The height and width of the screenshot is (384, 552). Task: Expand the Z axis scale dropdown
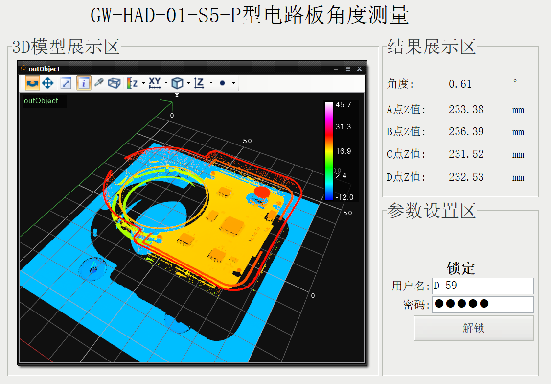tap(211, 83)
